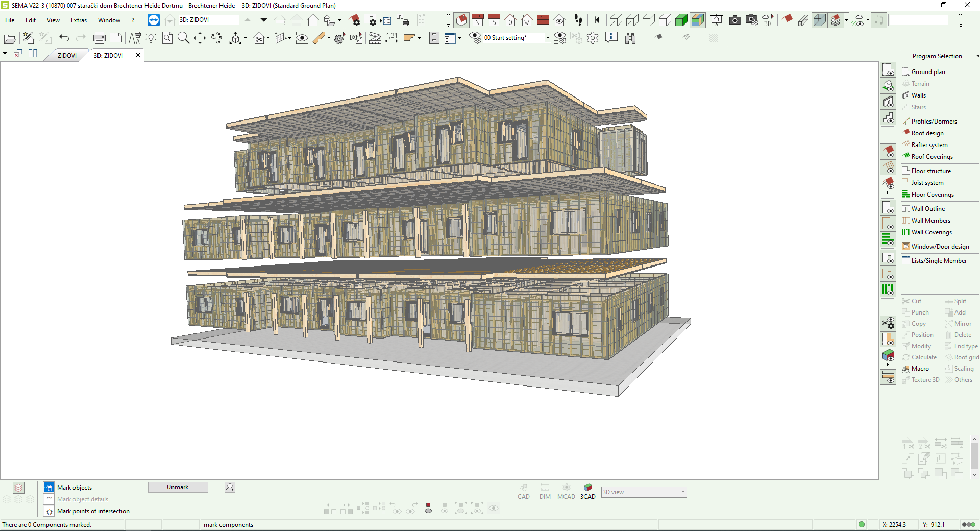
Task: Switch to the ZIDOVI tab
Action: 67,55
